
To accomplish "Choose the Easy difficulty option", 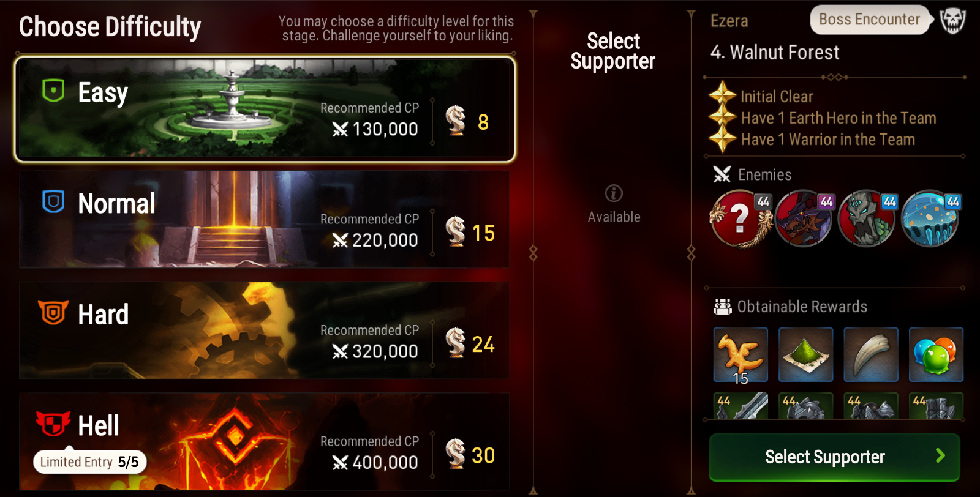I will tap(265, 110).
